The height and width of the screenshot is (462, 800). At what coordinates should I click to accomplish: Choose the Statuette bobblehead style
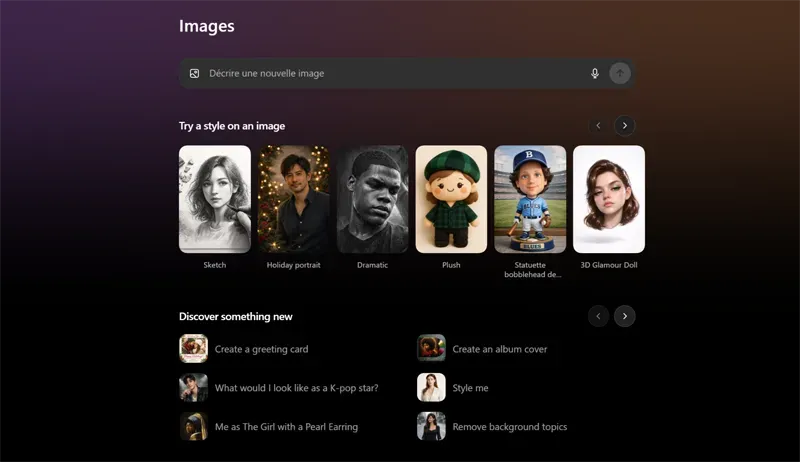pyautogui.click(x=530, y=199)
